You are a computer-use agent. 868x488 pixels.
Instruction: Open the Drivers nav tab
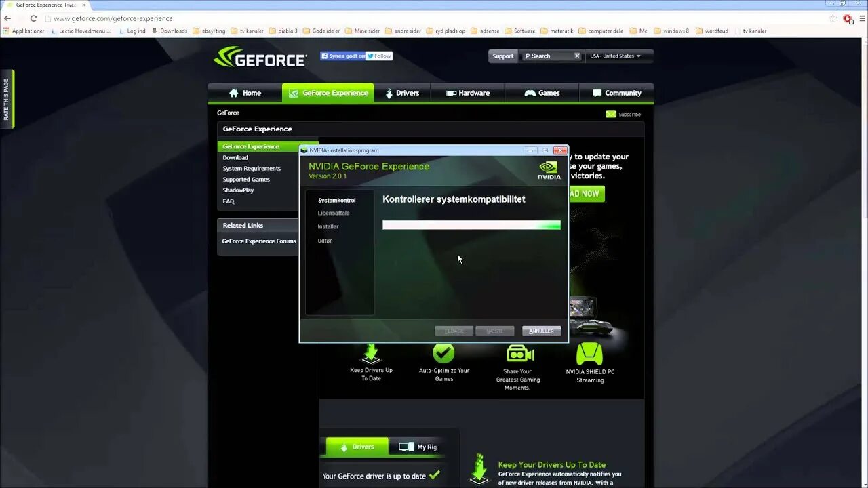pos(401,93)
